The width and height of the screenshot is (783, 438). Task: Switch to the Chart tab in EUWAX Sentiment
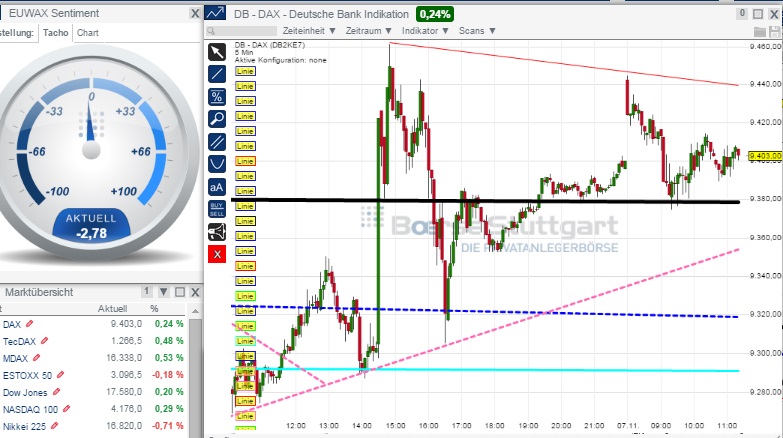88,33
